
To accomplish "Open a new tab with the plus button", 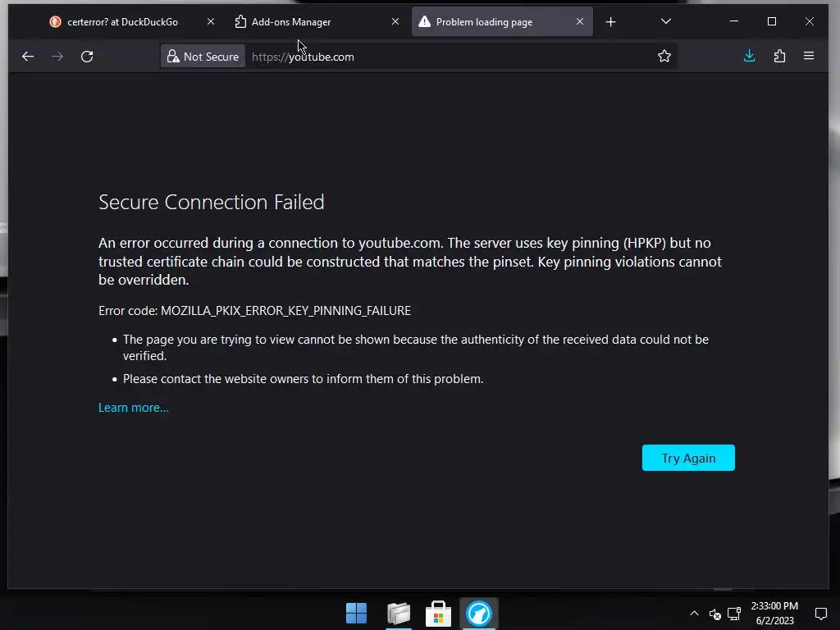I will point(610,22).
